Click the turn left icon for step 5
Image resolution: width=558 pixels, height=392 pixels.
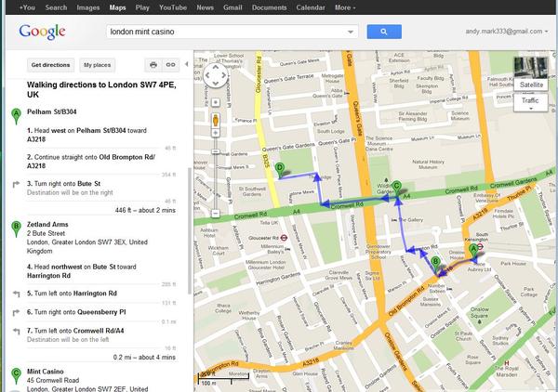[x=16, y=294]
